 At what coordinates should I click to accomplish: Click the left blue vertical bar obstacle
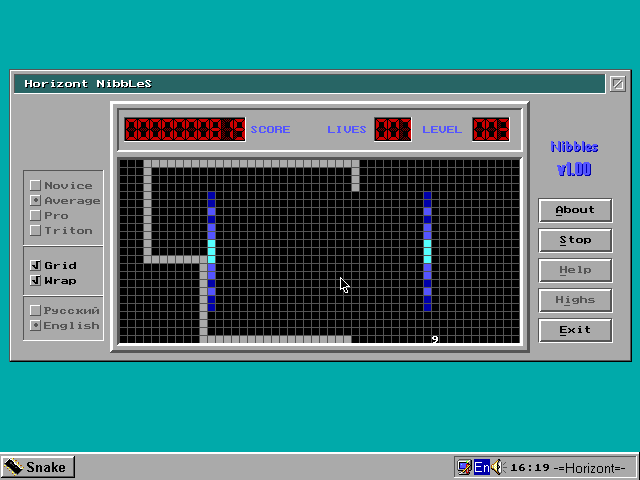click(x=211, y=250)
